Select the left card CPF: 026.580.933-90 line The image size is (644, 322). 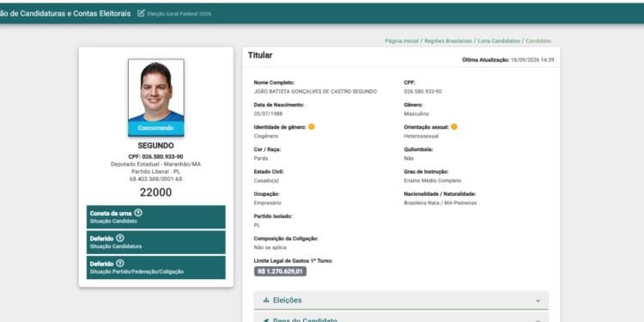point(155,157)
